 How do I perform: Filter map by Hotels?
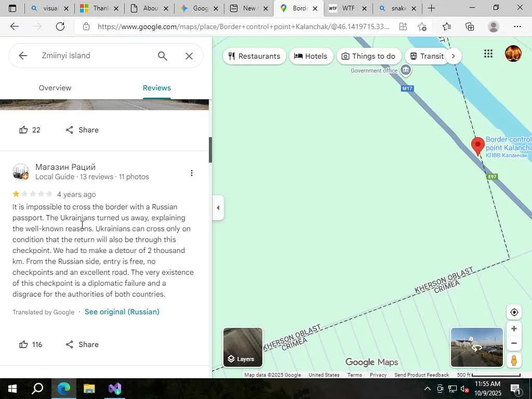coord(311,56)
